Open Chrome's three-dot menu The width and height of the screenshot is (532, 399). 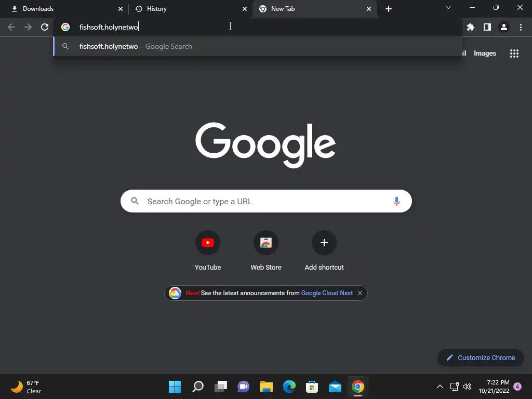pyautogui.click(x=521, y=27)
